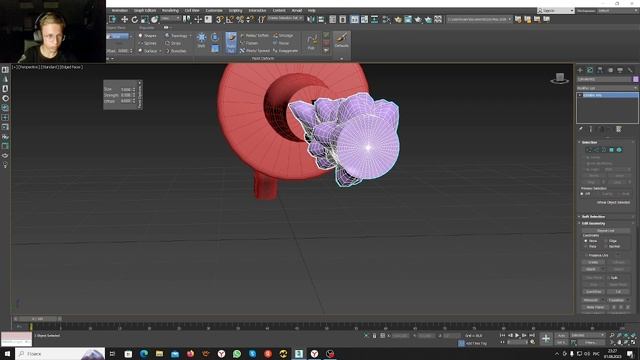The image size is (640, 360).
Task: Go to animation start
Action: 502,335
